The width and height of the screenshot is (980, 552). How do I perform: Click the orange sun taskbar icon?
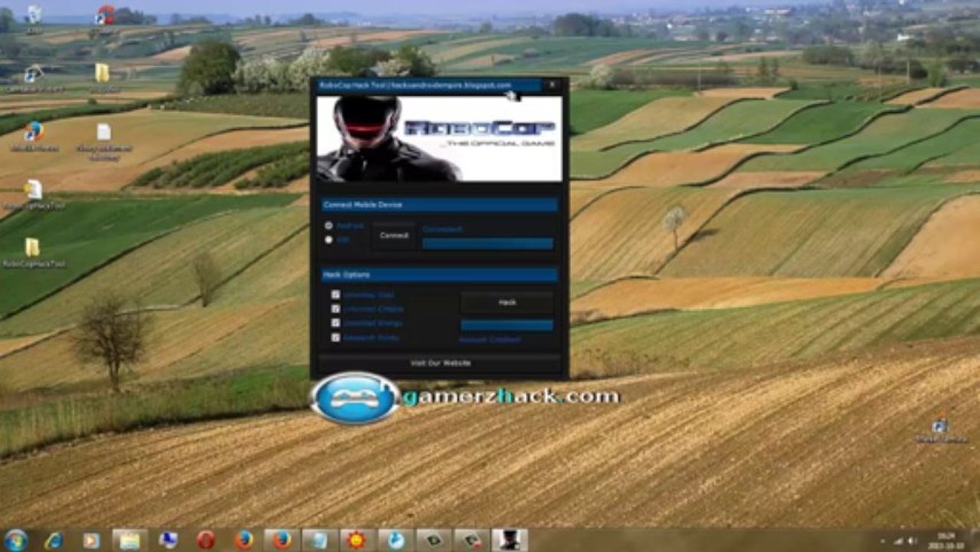click(357, 540)
